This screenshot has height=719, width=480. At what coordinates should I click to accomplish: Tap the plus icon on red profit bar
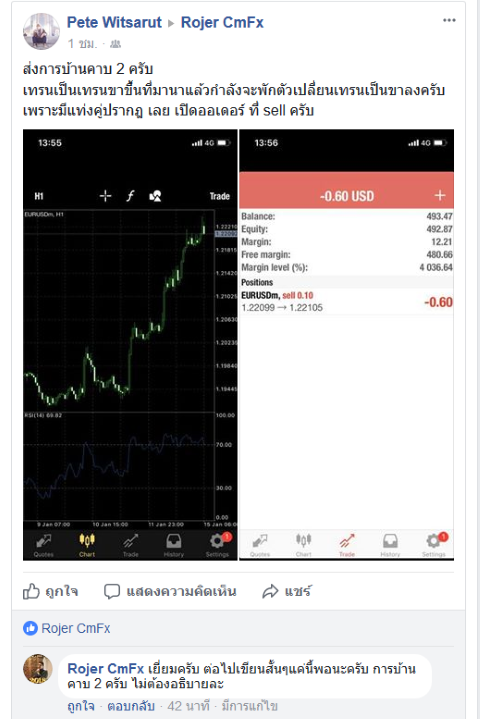coord(440,196)
